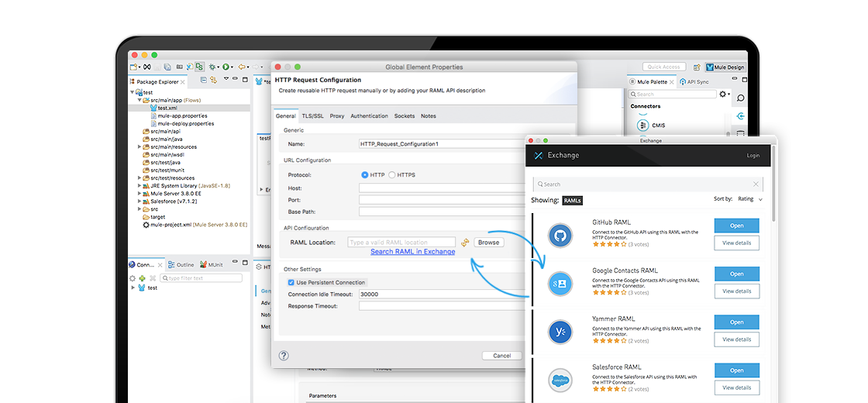The width and height of the screenshot is (868, 403).
Task: Click the Mule Design perspective button
Action: (x=725, y=67)
